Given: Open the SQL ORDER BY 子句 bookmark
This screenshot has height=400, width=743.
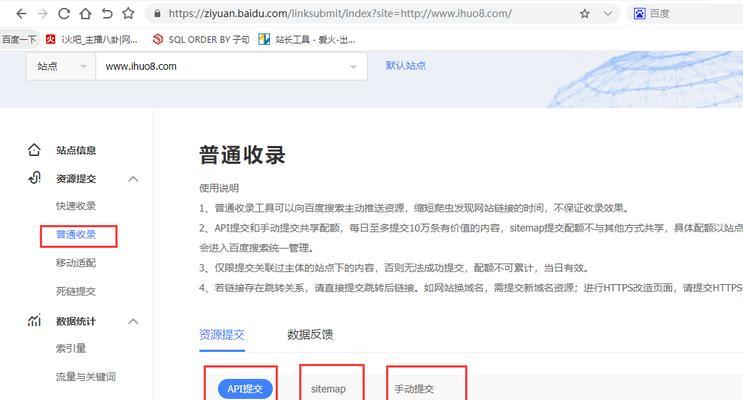Looking at the screenshot, I should [201, 39].
